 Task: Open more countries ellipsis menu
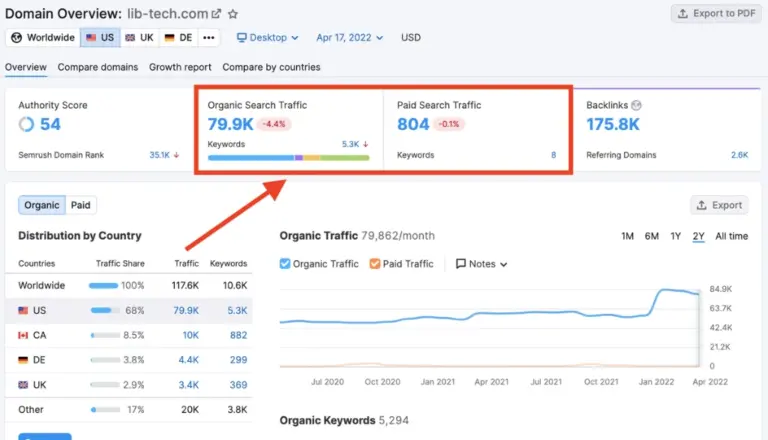point(209,38)
